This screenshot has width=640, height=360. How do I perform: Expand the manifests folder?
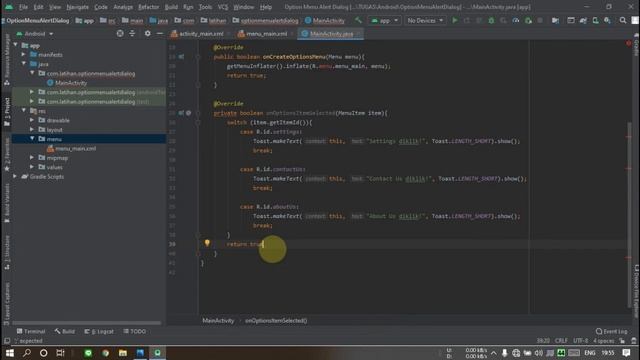point(24,54)
